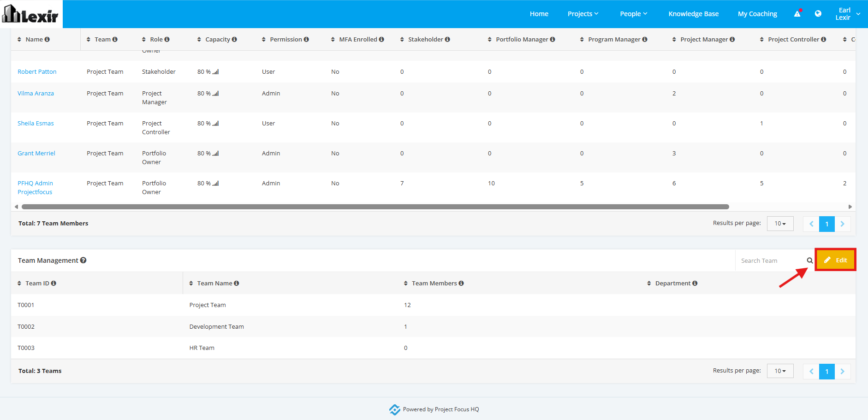Click the Project Focus HQ footer logo
The width and height of the screenshot is (868, 420).
click(x=395, y=409)
